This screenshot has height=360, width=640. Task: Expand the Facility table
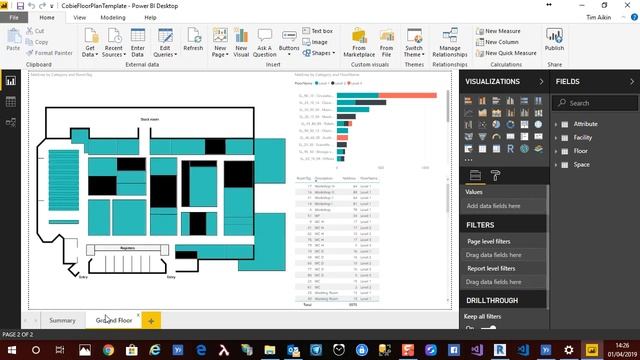[556, 138]
